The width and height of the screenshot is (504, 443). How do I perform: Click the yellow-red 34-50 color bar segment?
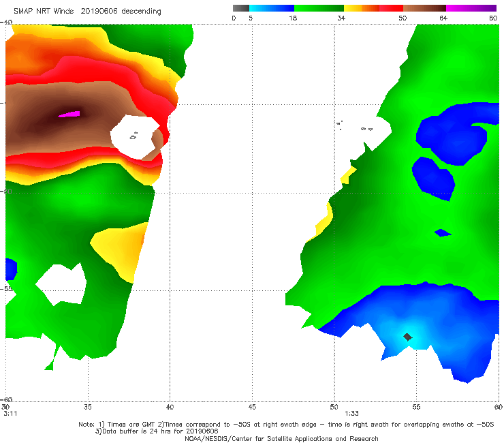click(373, 8)
